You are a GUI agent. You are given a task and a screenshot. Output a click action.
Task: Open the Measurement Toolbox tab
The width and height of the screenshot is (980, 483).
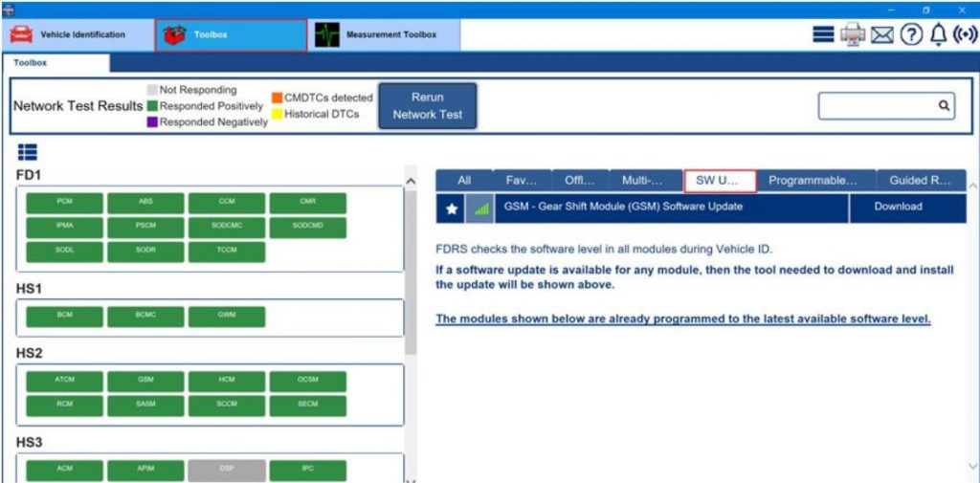pyautogui.click(x=384, y=35)
